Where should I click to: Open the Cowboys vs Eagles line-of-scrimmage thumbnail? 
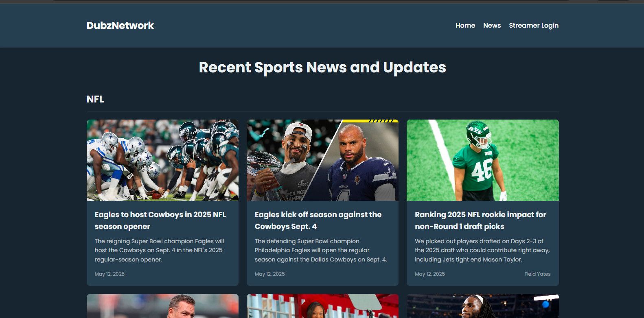click(162, 160)
